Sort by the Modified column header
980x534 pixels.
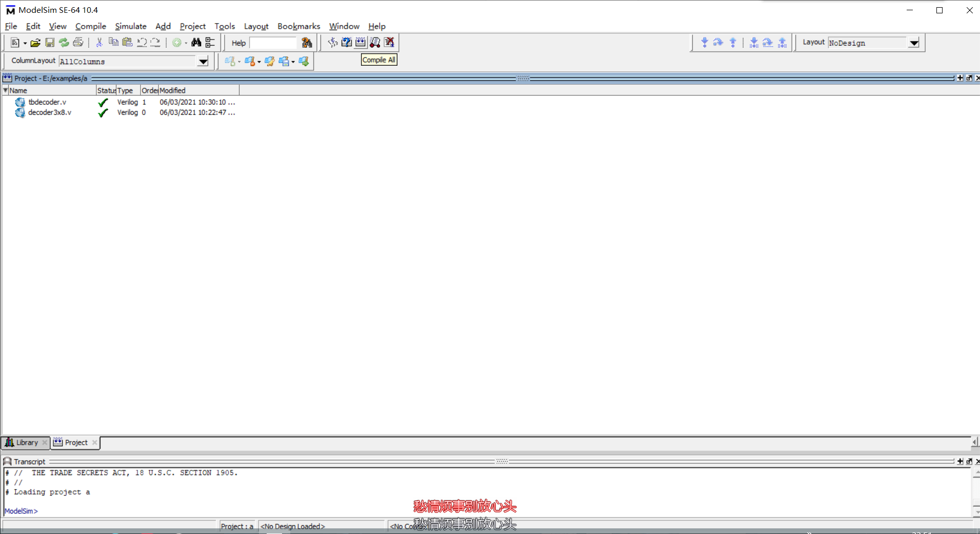coord(198,90)
